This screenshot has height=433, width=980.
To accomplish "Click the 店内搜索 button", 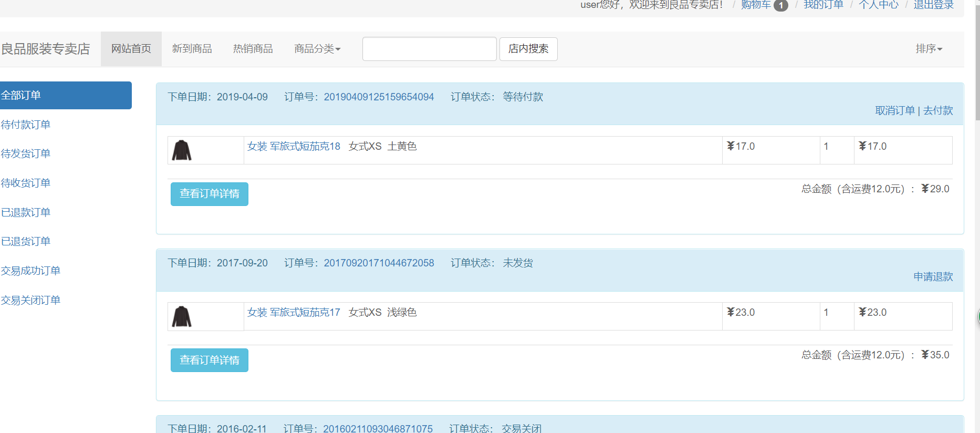I will pos(528,49).
